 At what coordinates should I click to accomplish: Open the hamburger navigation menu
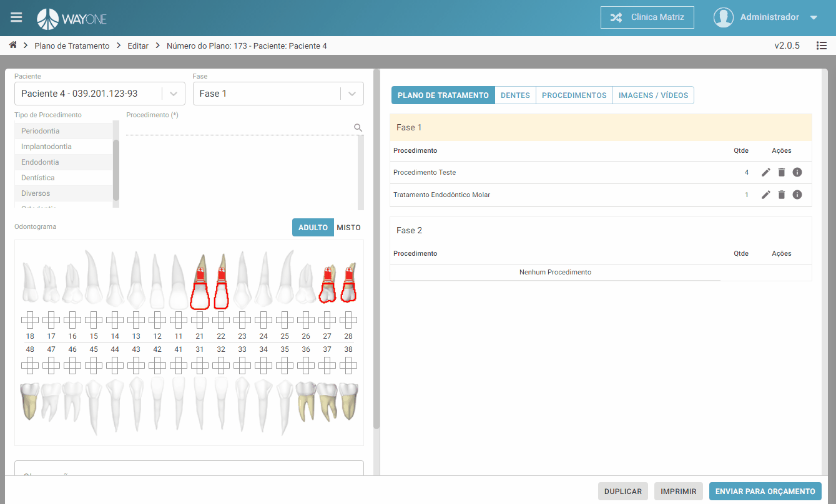(x=16, y=17)
